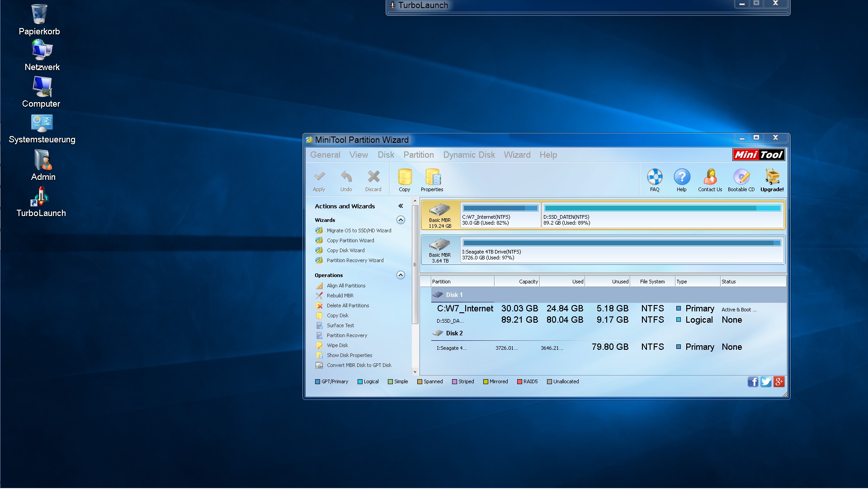Screen dimensions: 868x489
Task: Collapse the Wizards section
Action: pos(401,220)
